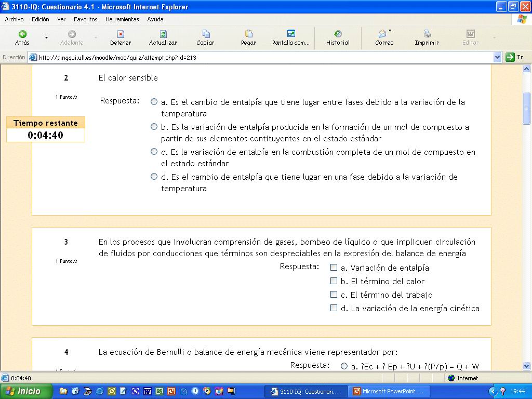Viewport: 532px width, 399px height.
Task: Check the 'Variación de entalpía' checkbox
Action: 334,268
